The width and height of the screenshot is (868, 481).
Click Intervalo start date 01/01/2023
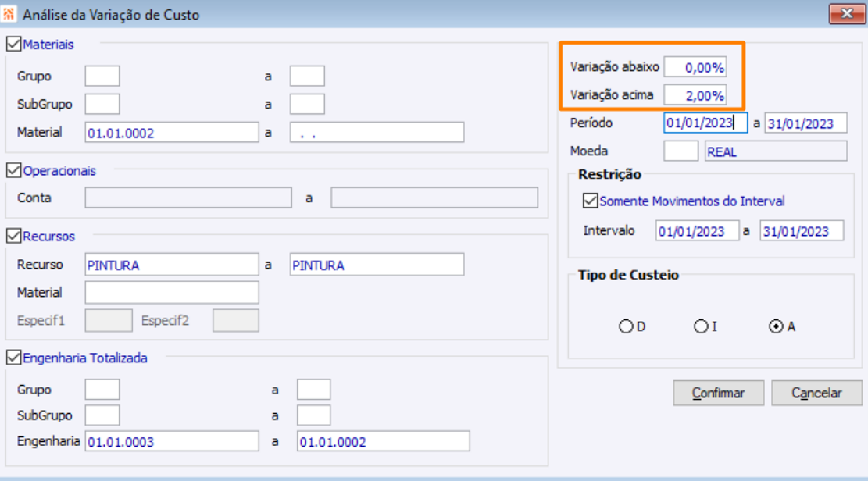[698, 231]
